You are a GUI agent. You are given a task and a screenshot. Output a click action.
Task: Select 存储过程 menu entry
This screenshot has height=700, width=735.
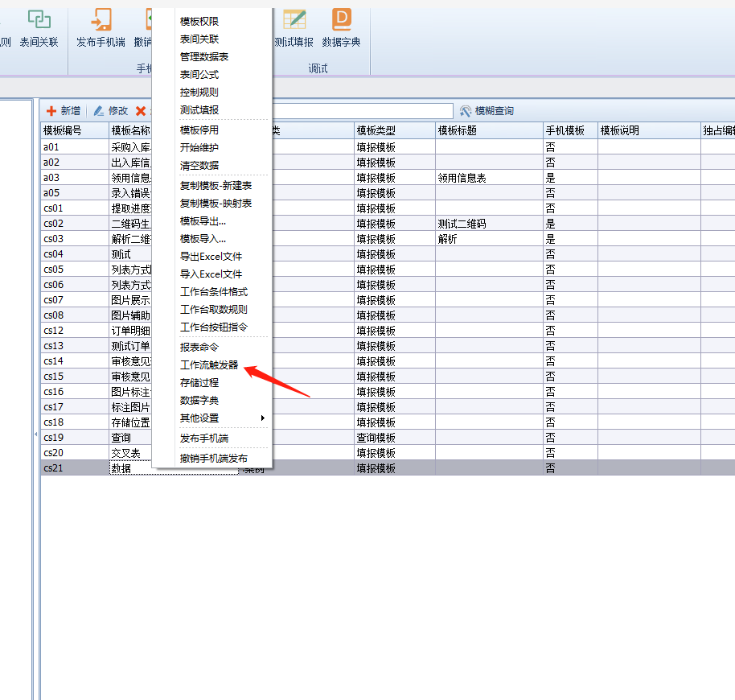199,383
